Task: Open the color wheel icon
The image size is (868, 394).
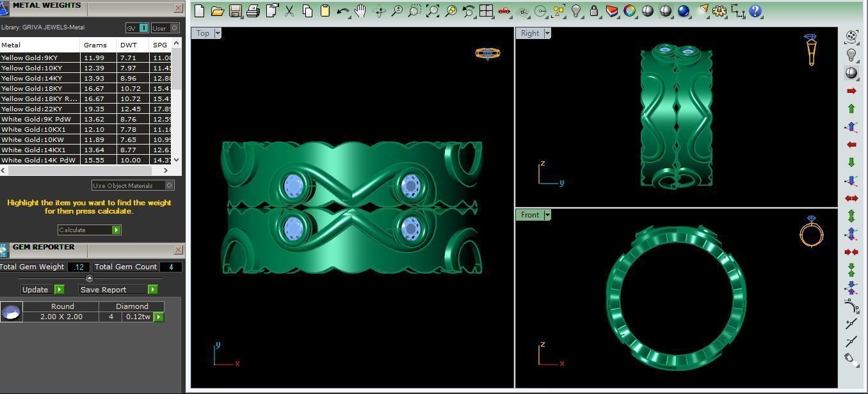Action: coord(630,11)
